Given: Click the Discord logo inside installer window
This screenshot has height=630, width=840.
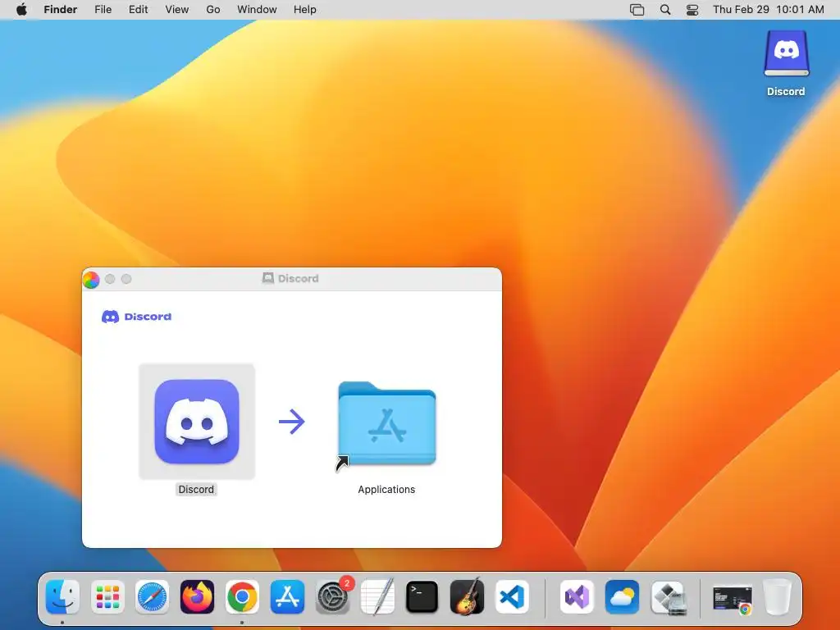Looking at the screenshot, I should click(x=137, y=317).
